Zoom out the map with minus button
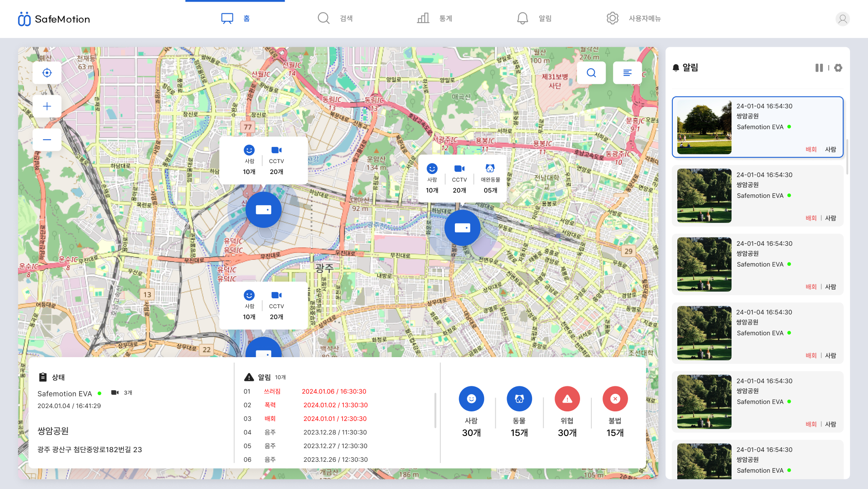The image size is (868, 489). (47, 140)
